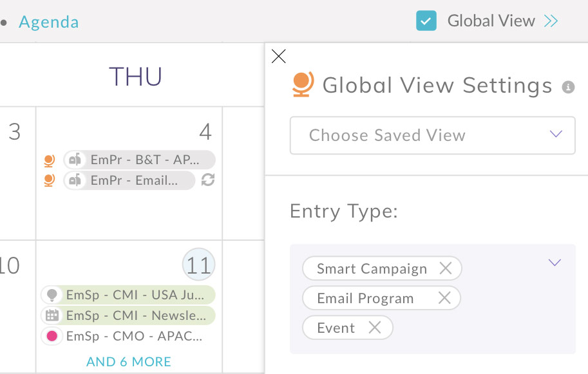Viewport: 588px width, 374px height.
Task: Click the recurring sync icon on Thursday 4
Action: click(x=207, y=180)
